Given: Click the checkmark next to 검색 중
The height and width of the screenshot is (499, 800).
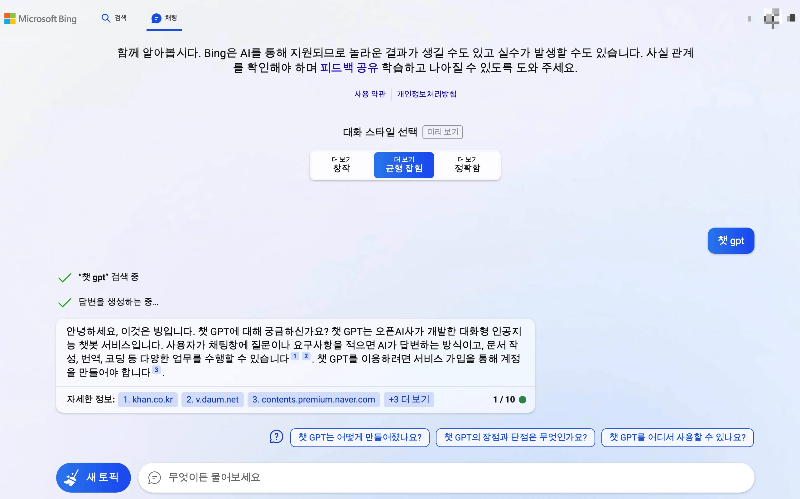Looking at the screenshot, I should [x=65, y=278].
